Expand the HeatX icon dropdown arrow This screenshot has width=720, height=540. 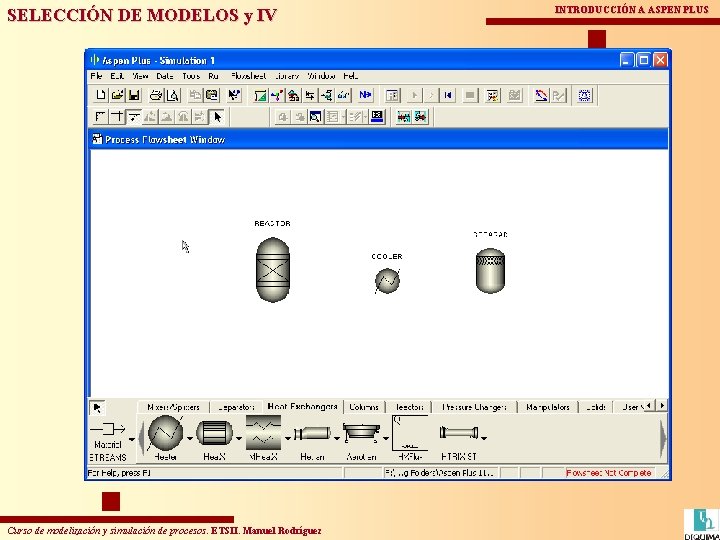point(239,439)
